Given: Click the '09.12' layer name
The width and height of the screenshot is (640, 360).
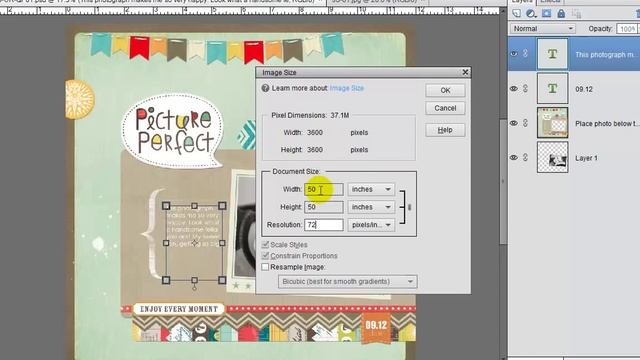Looking at the screenshot, I should pos(584,89).
